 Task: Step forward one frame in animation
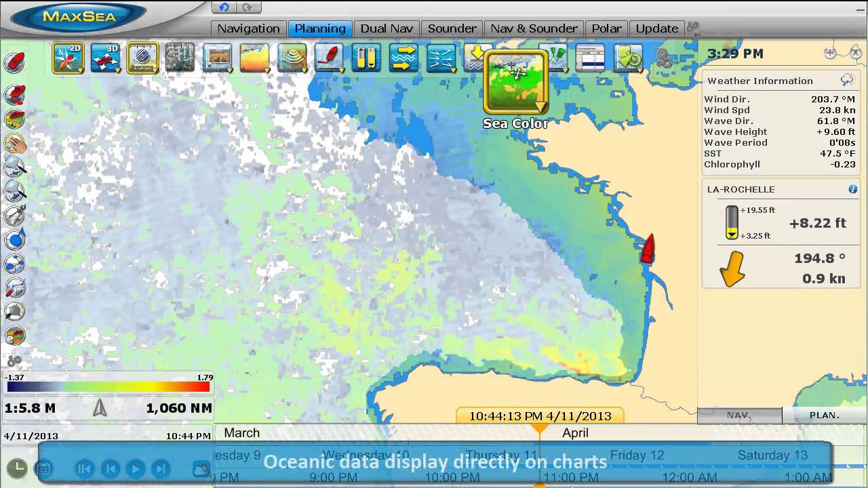click(x=161, y=468)
